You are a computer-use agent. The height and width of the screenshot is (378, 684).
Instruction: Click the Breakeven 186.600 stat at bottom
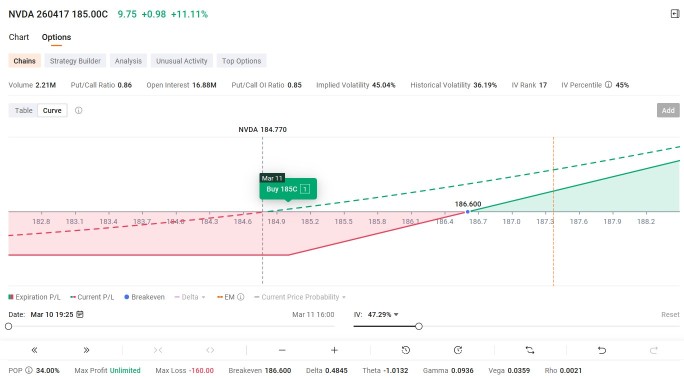pos(260,370)
